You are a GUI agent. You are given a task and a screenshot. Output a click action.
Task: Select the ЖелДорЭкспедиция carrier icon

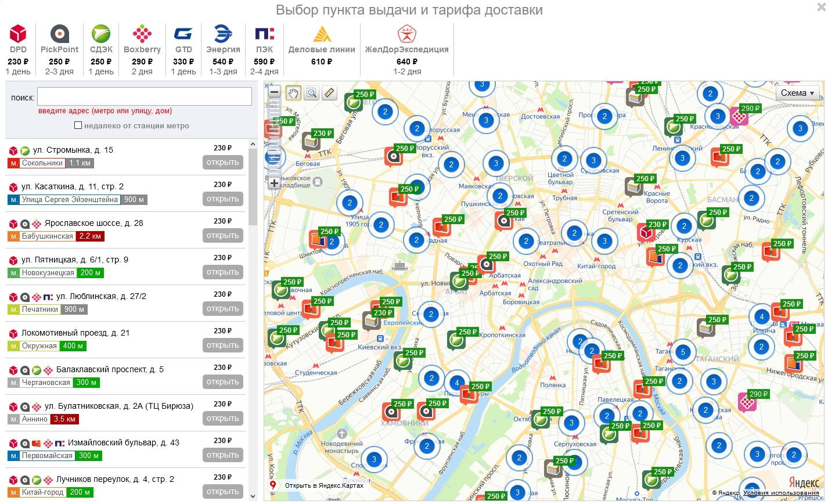point(406,33)
